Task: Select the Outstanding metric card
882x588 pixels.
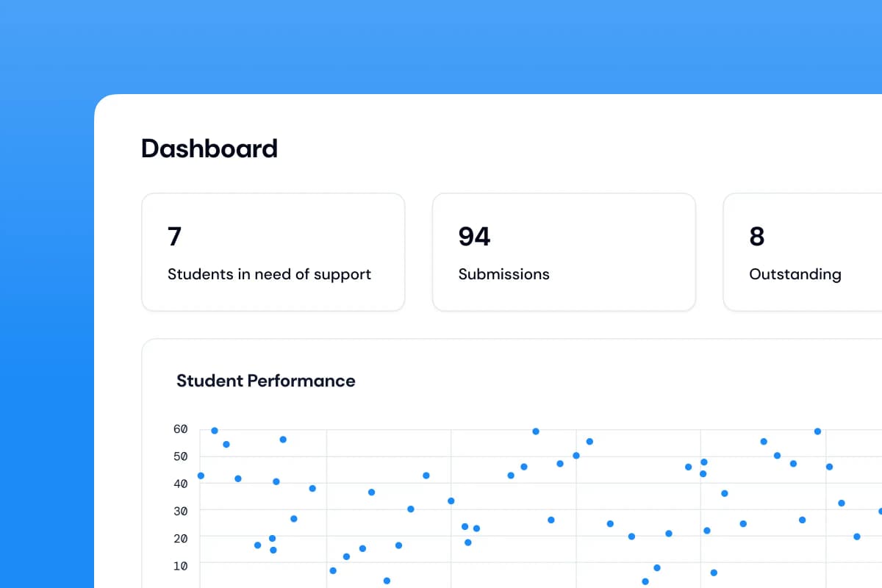Action: tap(801, 251)
